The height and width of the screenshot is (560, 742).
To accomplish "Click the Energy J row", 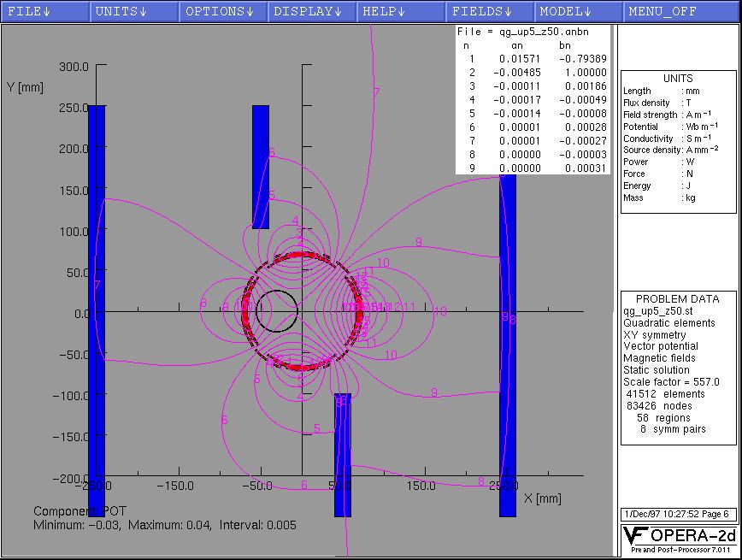I will pyautogui.click(x=657, y=186).
